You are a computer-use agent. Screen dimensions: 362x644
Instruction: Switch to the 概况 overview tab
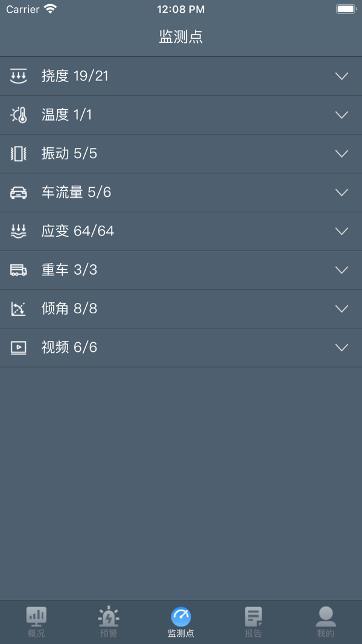tap(36, 622)
